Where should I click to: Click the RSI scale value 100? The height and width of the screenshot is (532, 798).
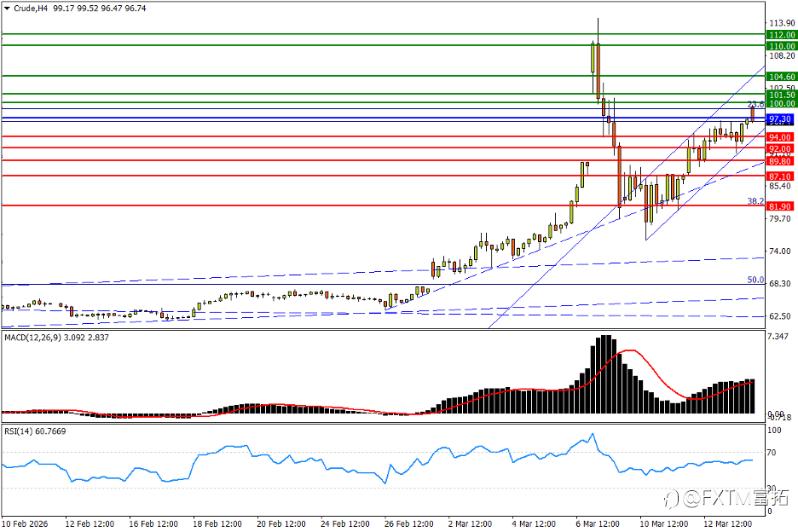(774, 431)
